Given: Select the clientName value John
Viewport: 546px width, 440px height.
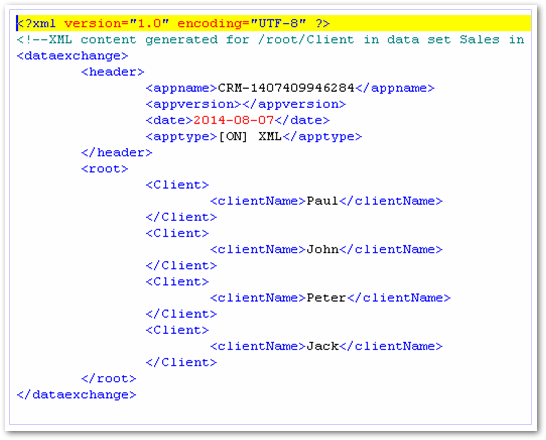Looking at the screenshot, I should pyautogui.click(x=322, y=249).
